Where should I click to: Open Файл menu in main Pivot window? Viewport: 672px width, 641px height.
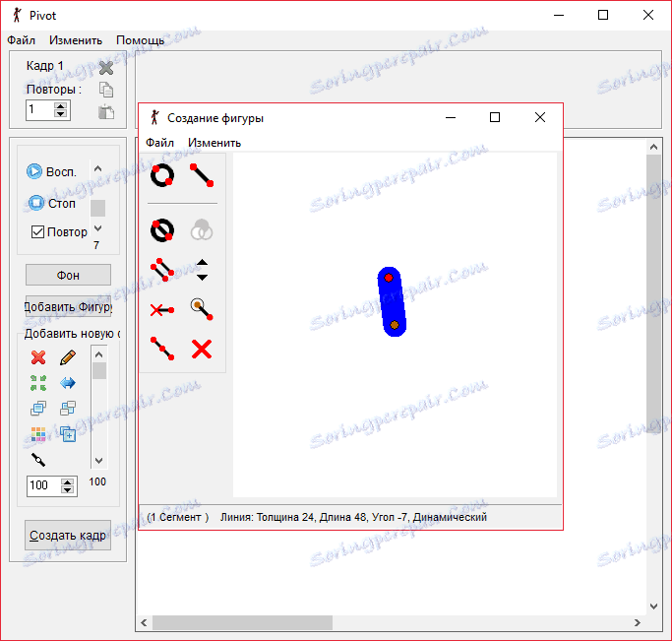tap(21, 40)
